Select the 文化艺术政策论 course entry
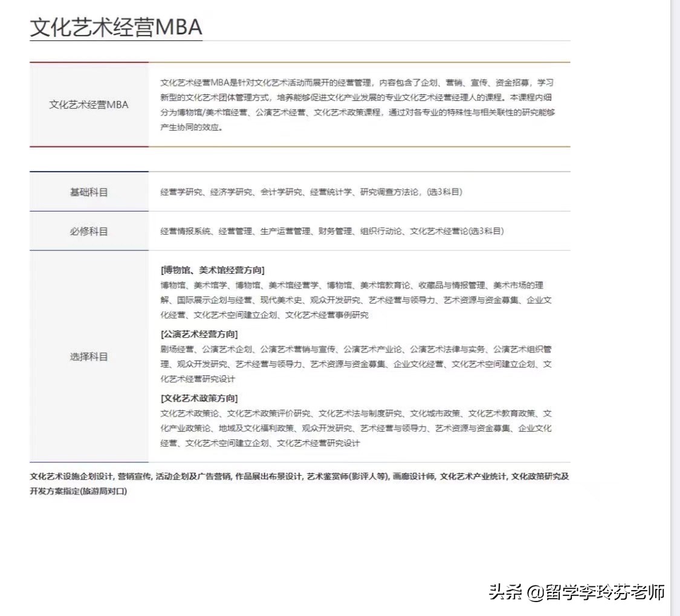This screenshot has height=616, width=680. click(x=189, y=414)
